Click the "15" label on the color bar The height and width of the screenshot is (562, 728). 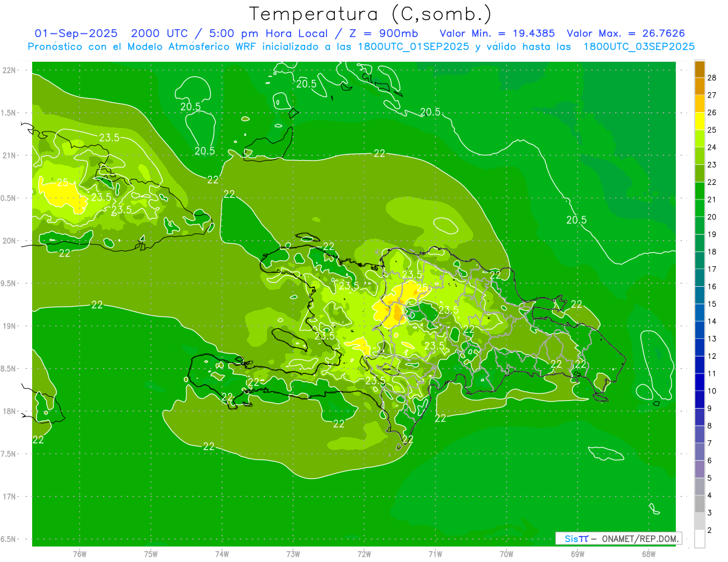pyautogui.click(x=712, y=304)
